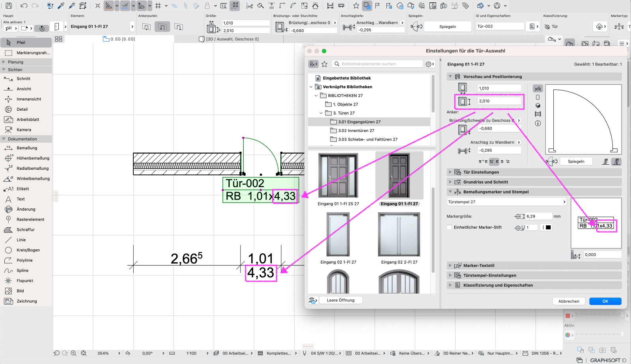Image resolution: width=631 pixels, height=364 pixels.
Task: Collapse Vorschau und Positionierung panel
Action: click(450, 76)
